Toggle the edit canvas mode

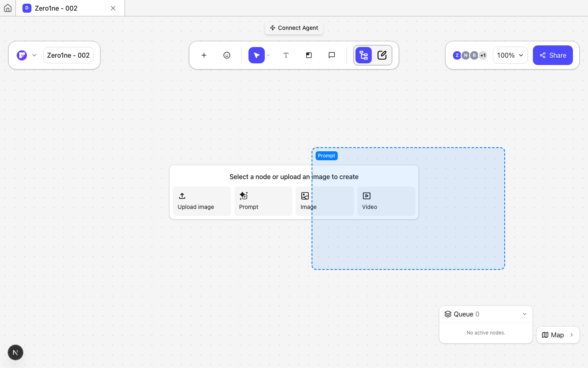[x=382, y=55]
